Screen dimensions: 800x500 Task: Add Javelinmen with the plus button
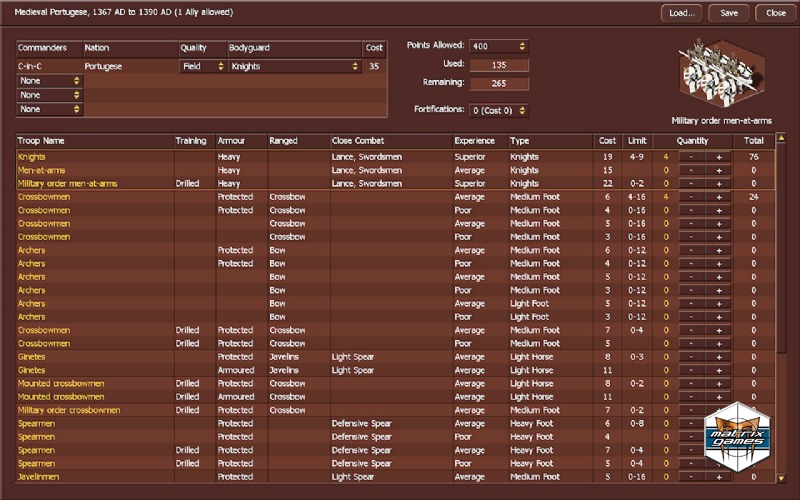(718, 477)
